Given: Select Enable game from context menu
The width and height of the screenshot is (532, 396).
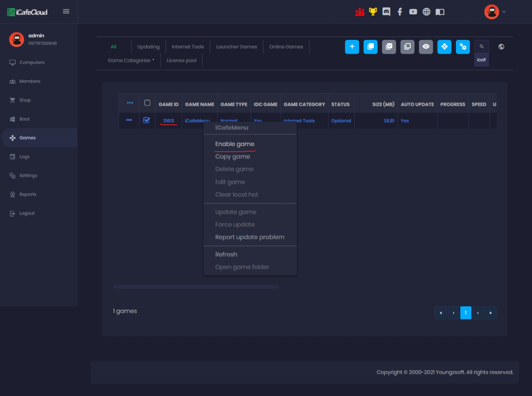Looking at the screenshot, I should [x=235, y=144].
